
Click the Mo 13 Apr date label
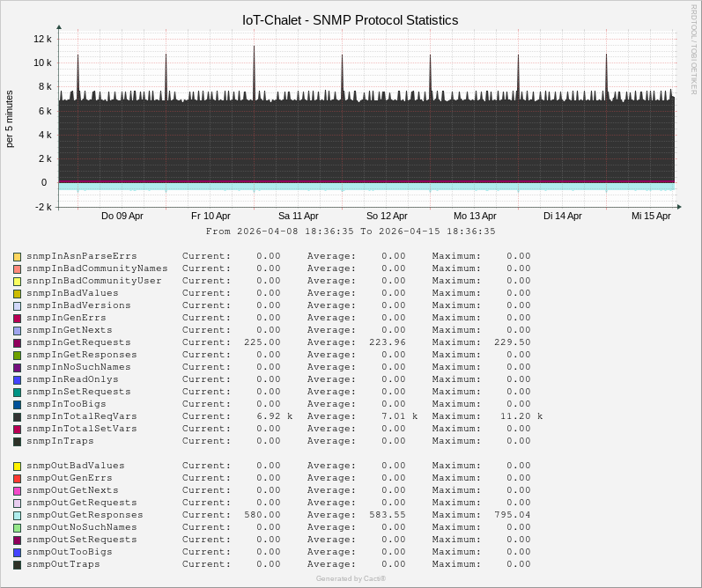click(x=475, y=216)
